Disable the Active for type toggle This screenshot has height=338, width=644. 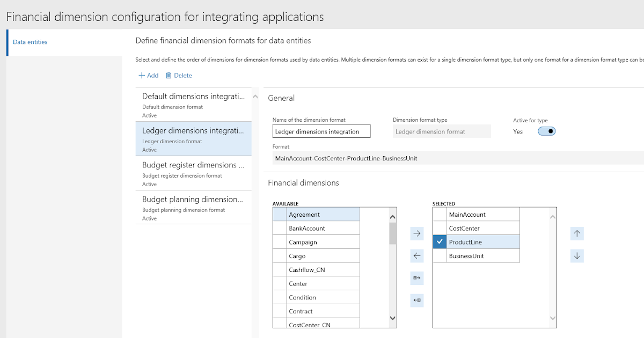546,131
